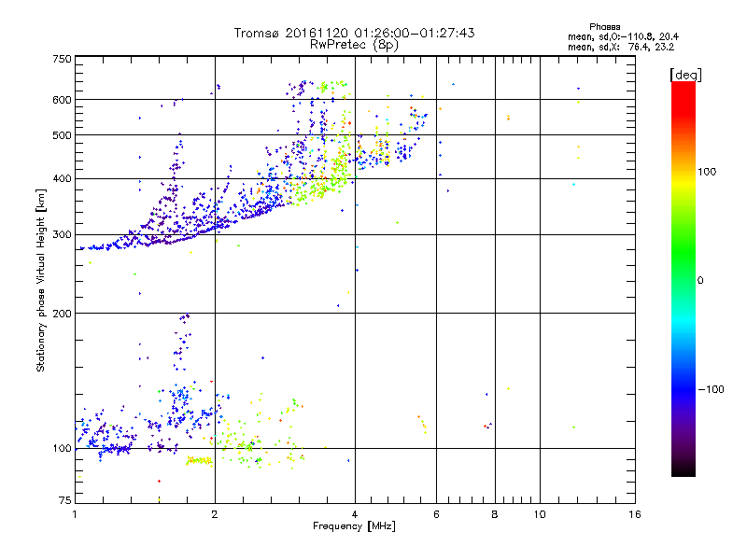
Task: Click the plot title "Tromsø 20161120 01:26:00-01:27:43"
Action: pyautogui.click(x=354, y=33)
